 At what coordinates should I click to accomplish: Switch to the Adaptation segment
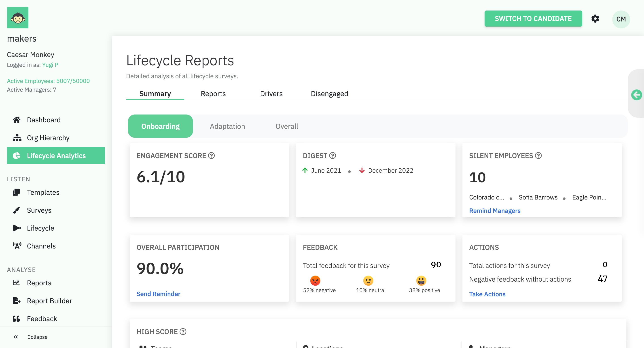click(x=227, y=126)
